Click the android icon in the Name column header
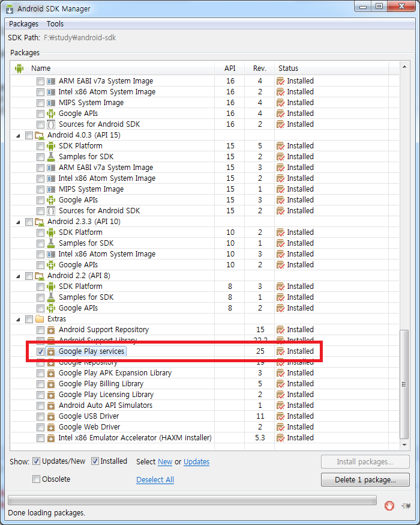420x525 pixels. (19, 68)
